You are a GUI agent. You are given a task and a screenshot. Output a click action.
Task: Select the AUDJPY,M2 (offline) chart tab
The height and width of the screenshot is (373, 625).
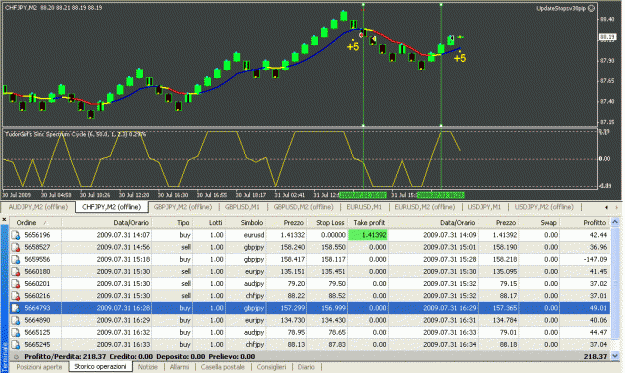[38, 207]
